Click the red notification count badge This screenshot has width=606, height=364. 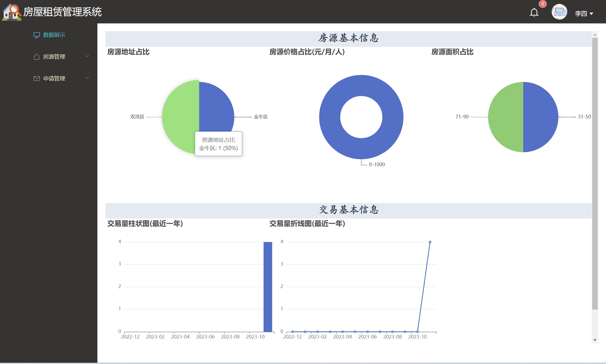(542, 4)
